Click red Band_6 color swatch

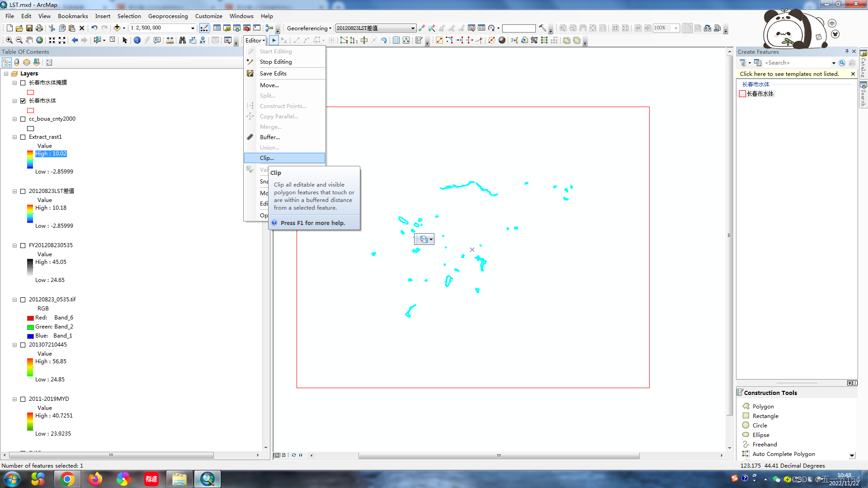pos(30,318)
